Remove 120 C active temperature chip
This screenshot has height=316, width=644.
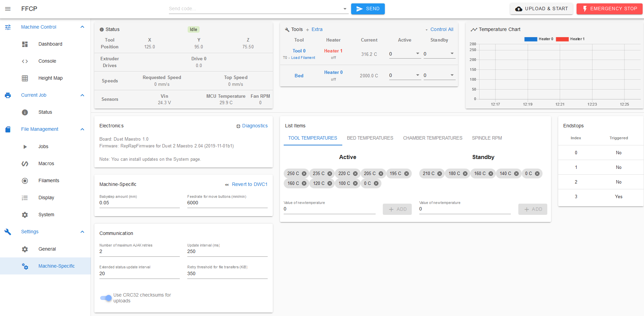330,184
